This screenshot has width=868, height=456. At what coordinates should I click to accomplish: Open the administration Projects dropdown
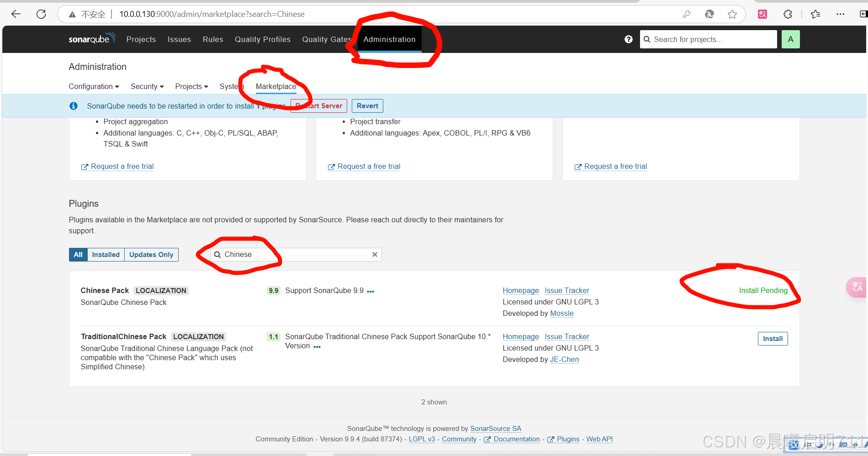pos(191,86)
